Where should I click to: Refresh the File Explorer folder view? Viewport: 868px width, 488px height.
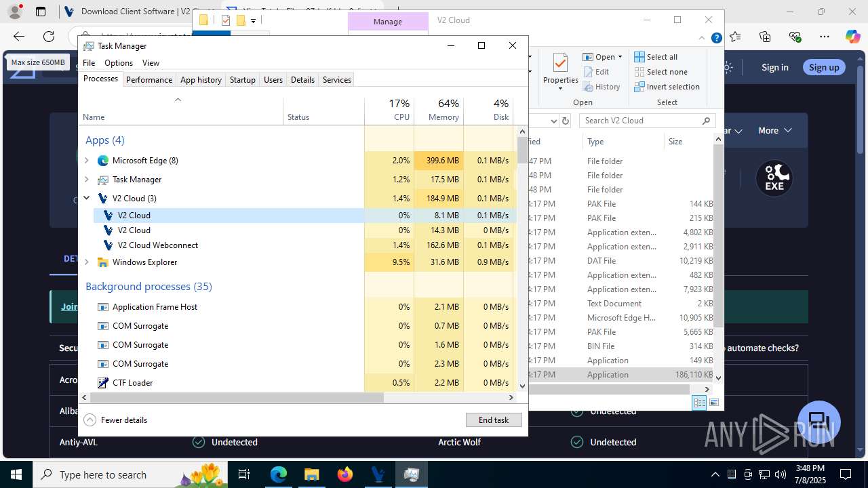(566, 121)
